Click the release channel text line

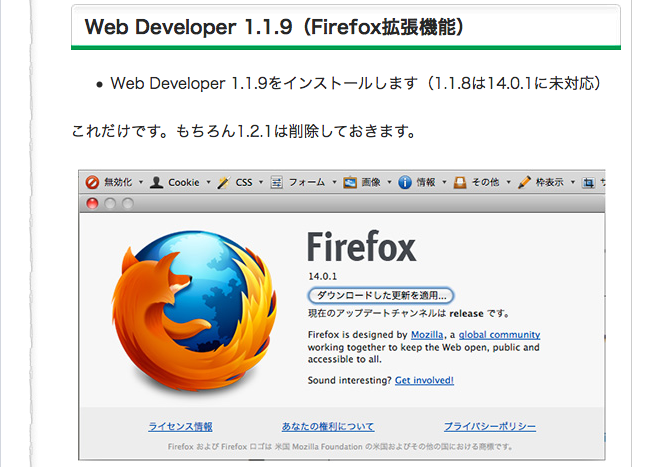409,314
